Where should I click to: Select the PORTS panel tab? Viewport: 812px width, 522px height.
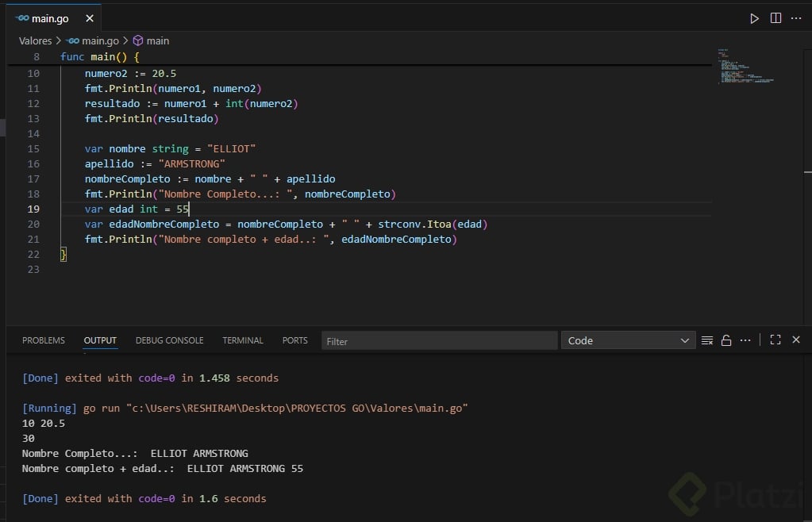[x=294, y=340]
